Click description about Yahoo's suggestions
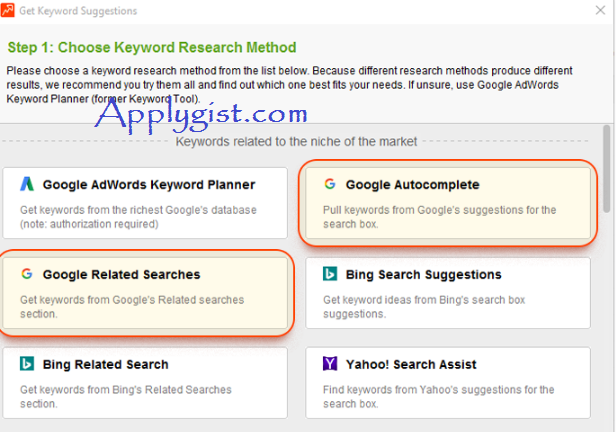 point(438,397)
